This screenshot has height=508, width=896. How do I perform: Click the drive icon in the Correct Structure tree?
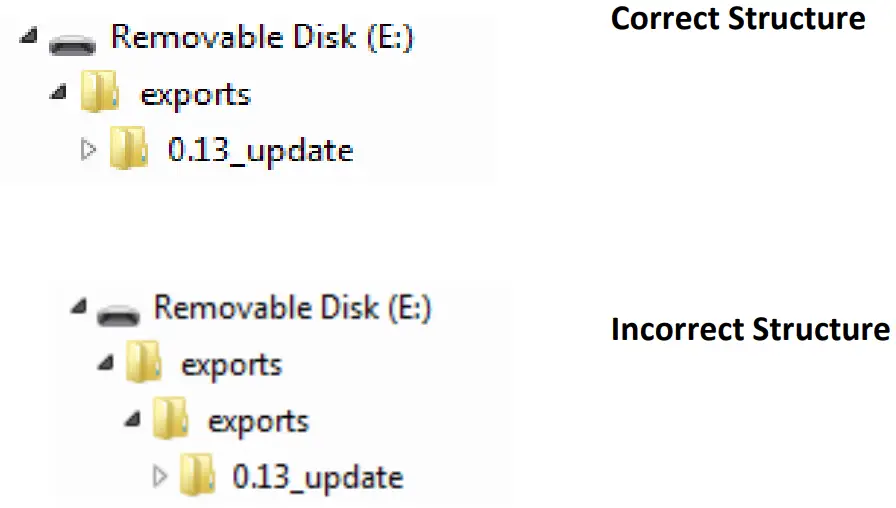(72, 43)
